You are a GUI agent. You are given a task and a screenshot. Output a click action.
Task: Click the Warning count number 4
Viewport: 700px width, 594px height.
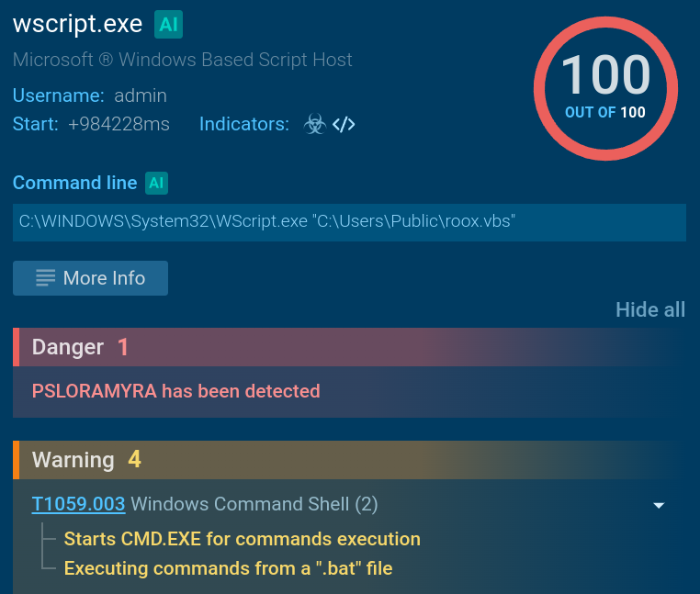134,460
